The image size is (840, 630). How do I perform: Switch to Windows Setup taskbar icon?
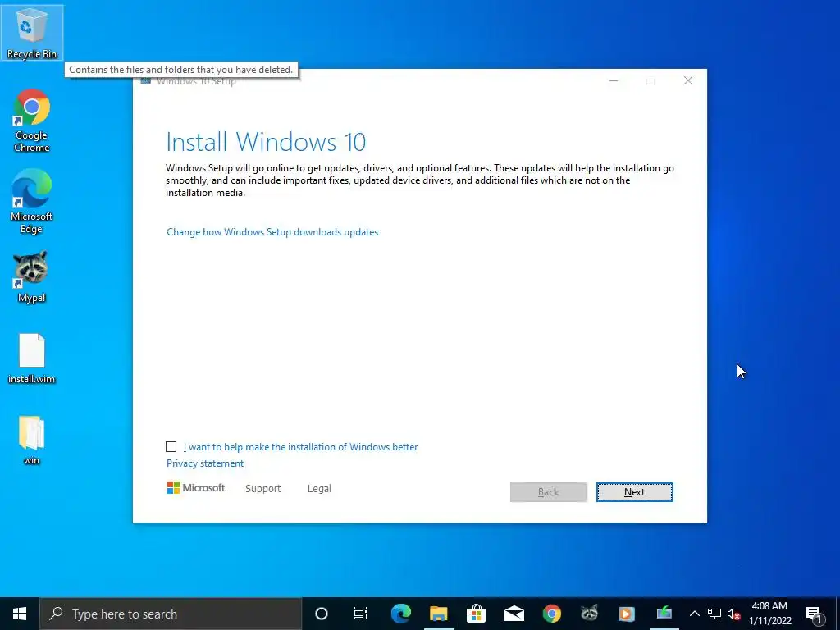(664, 614)
